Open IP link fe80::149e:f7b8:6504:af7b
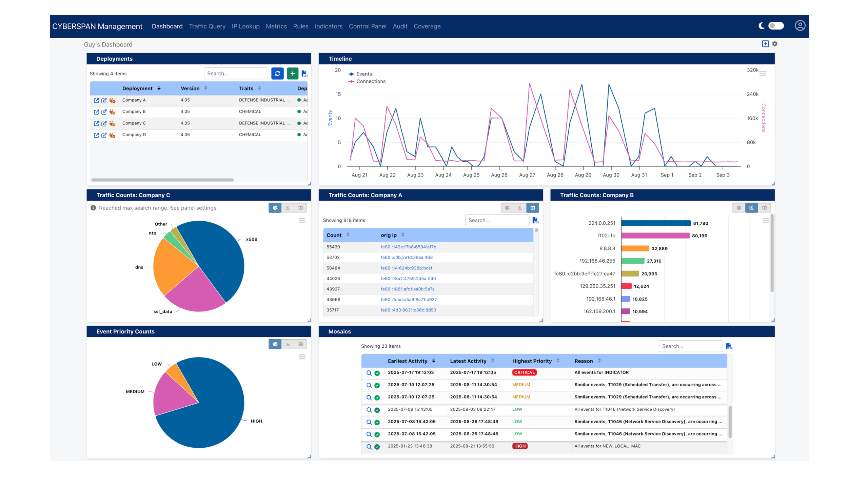 pyautogui.click(x=408, y=247)
